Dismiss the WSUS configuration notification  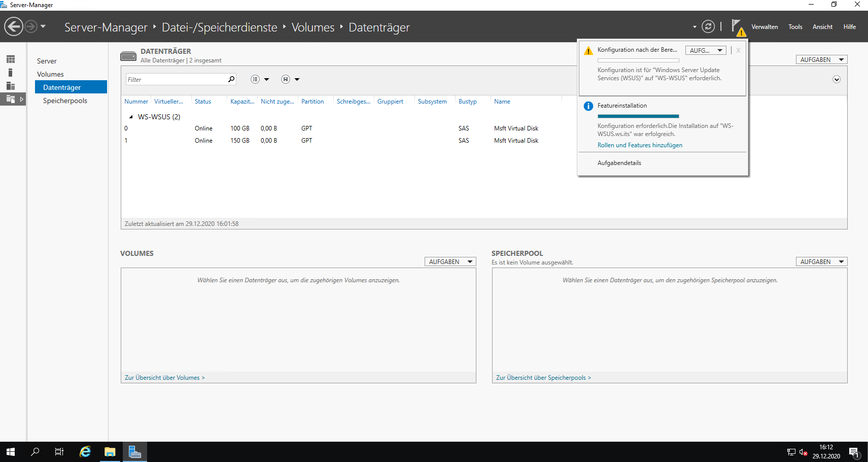[738, 50]
